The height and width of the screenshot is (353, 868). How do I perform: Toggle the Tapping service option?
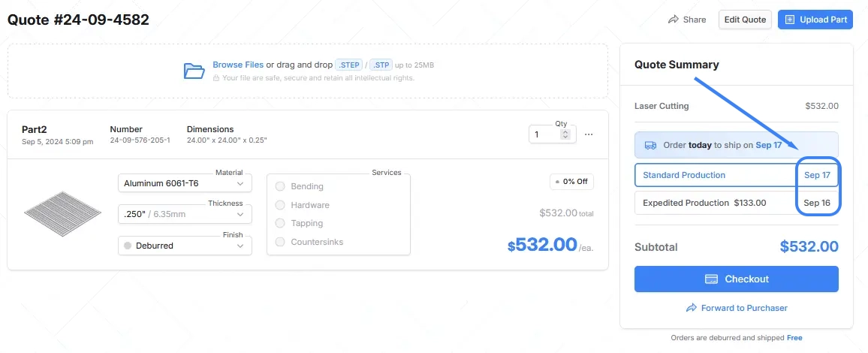pos(281,223)
